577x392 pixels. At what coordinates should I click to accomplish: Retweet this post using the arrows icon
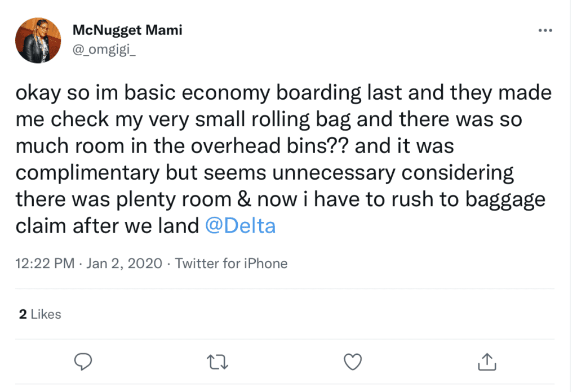pos(218,362)
